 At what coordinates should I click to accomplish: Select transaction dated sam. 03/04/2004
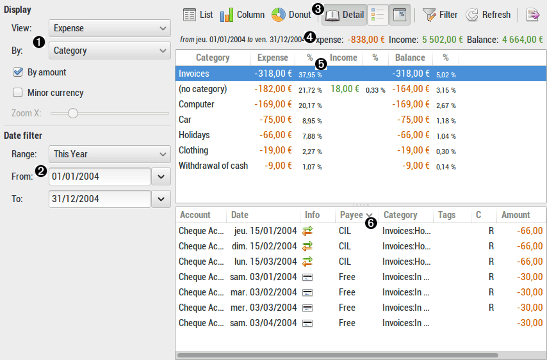(x=361, y=323)
